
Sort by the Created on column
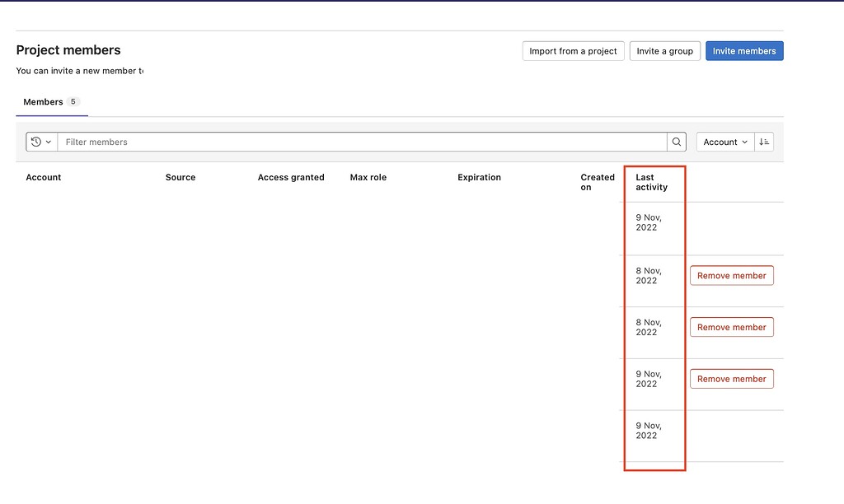tap(597, 182)
